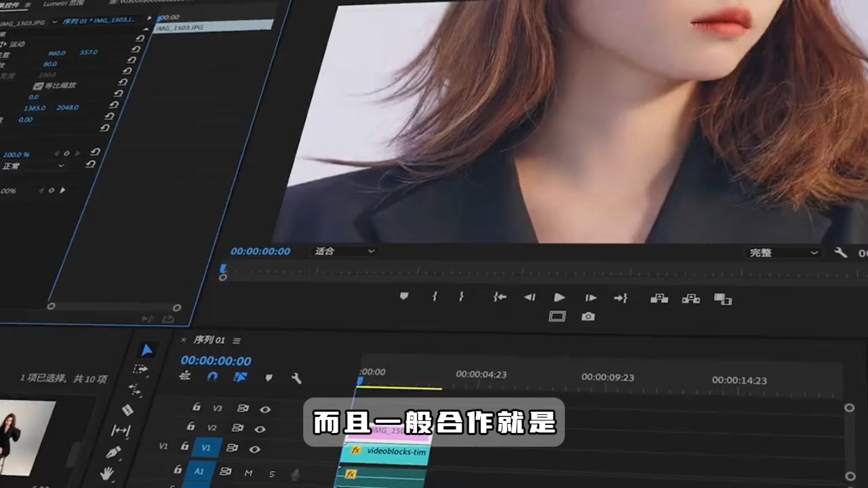Click the insert-as-nest sequence icon in timeline

184,375
